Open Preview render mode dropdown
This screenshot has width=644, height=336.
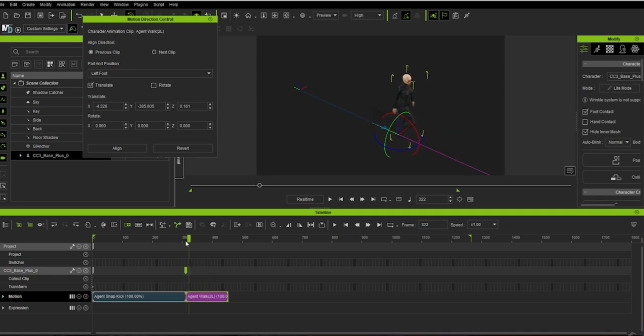(x=326, y=15)
